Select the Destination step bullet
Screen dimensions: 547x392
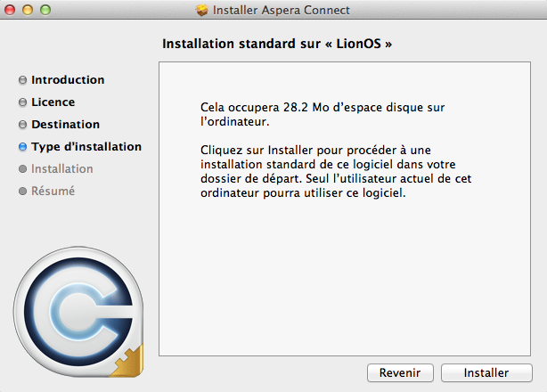[x=22, y=125]
